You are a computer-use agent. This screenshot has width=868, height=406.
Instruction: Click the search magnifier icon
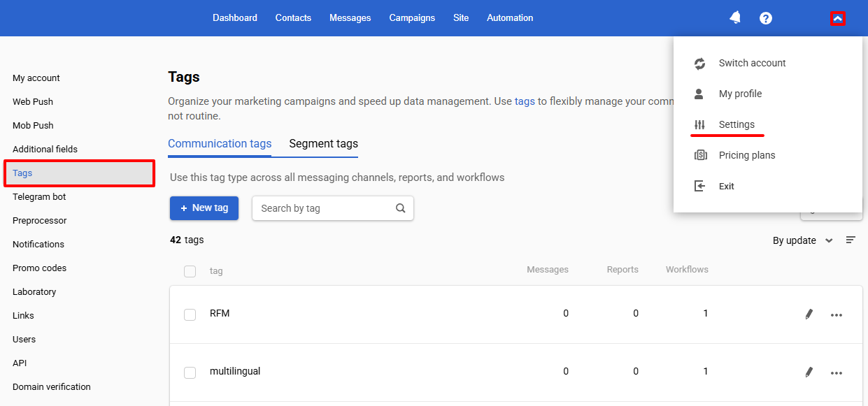[x=401, y=208]
